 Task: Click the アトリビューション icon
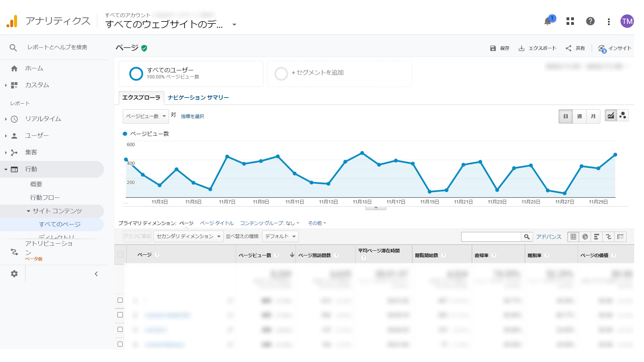point(14,252)
